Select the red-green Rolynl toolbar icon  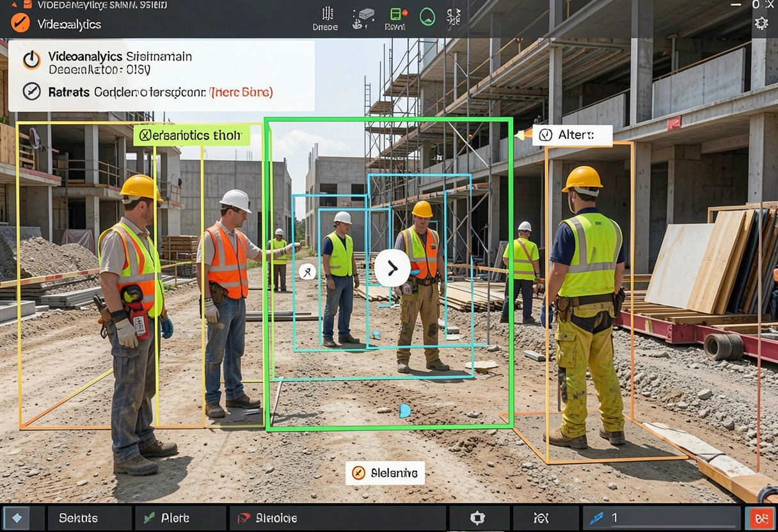click(x=396, y=19)
